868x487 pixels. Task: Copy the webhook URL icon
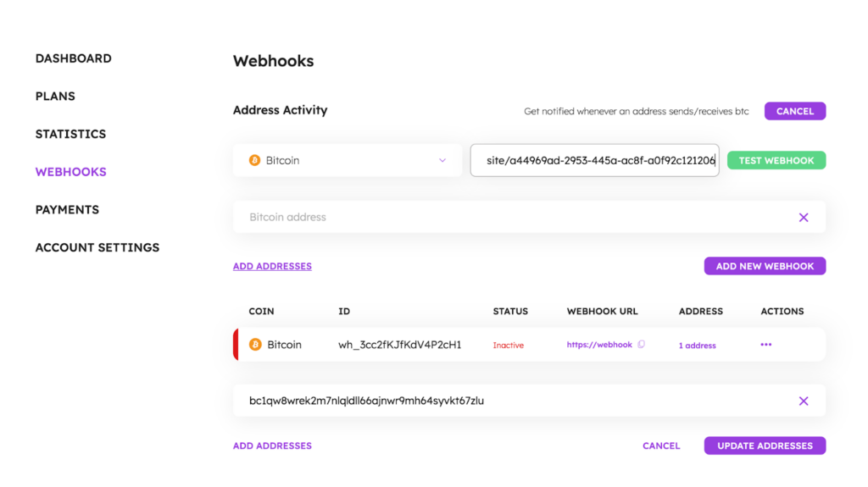coord(642,345)
